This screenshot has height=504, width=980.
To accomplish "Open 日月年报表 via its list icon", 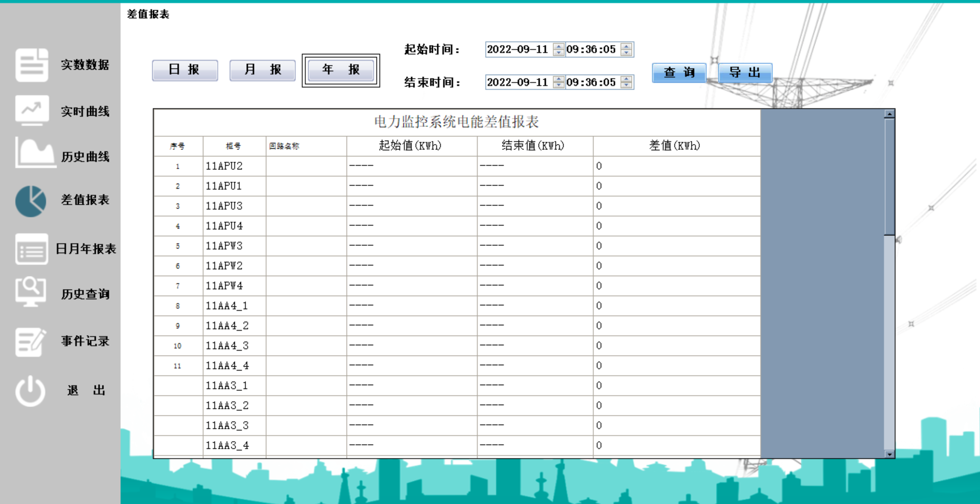I will coord(31,250).
